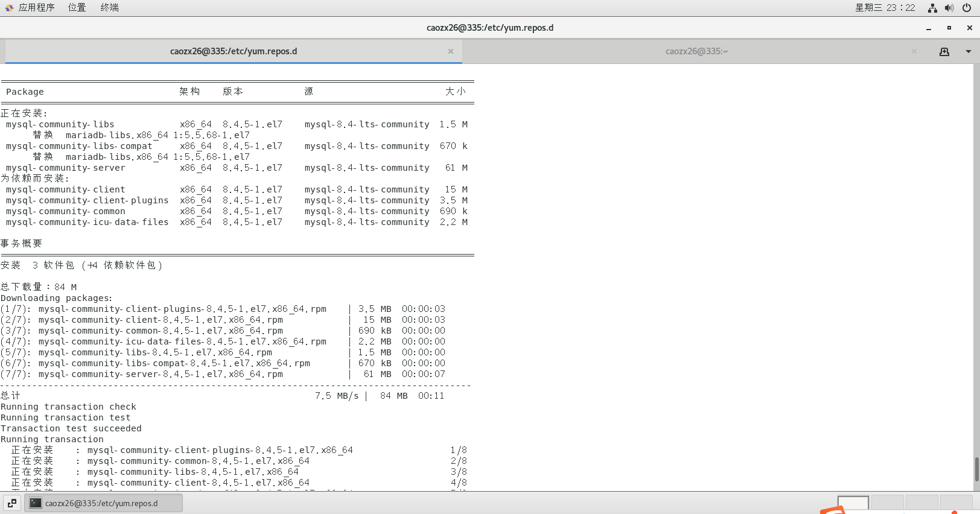Click the '事务概要' heading text
The height and width of the screenshot is (514, 980).
(22, 244)
